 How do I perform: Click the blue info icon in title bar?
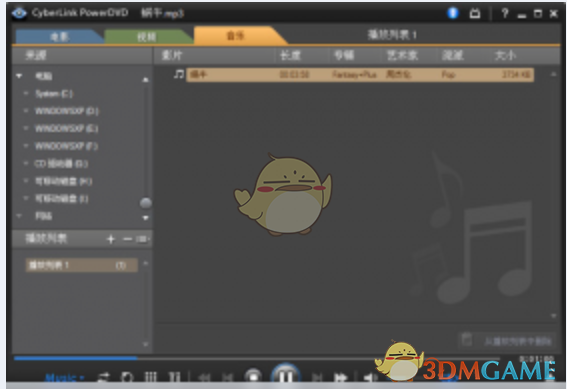tap(453, 13)
